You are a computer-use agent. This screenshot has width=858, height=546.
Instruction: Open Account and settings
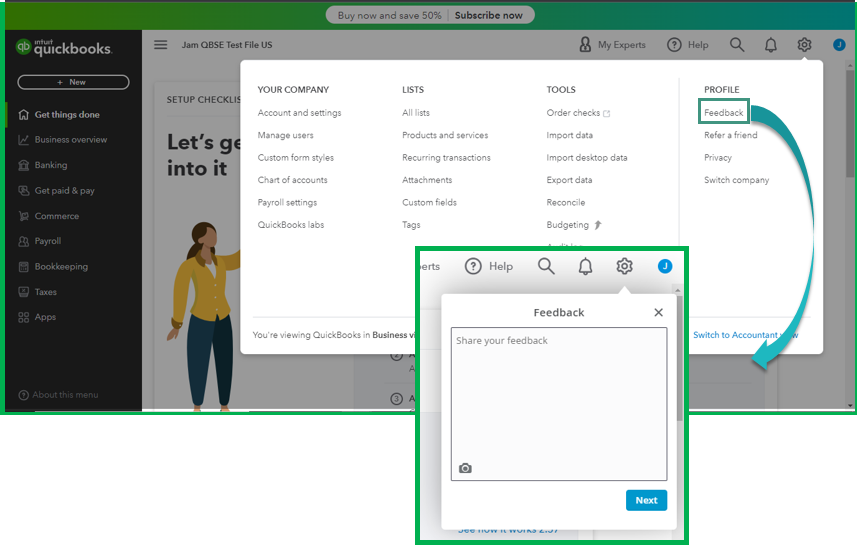[299, 113]
